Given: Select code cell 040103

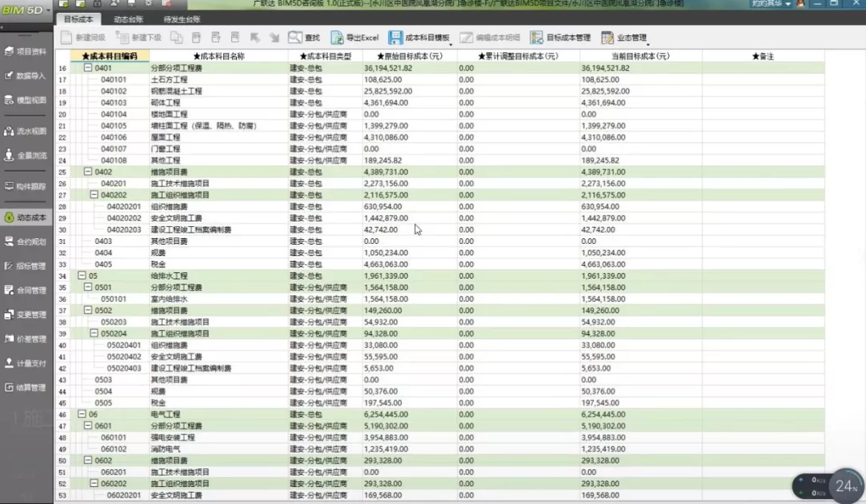Looking at the screenshot, I should [x=114, y=103].
